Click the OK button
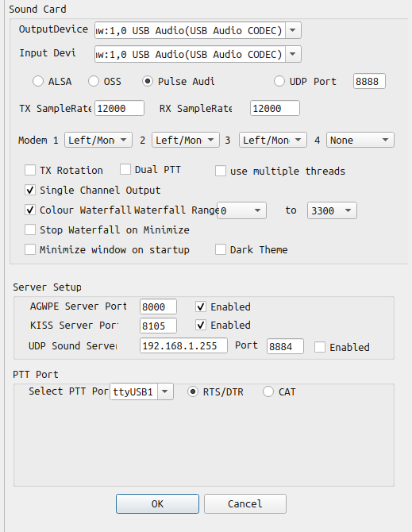The width and height of the screenshot is (412, 532). [157, 504]
